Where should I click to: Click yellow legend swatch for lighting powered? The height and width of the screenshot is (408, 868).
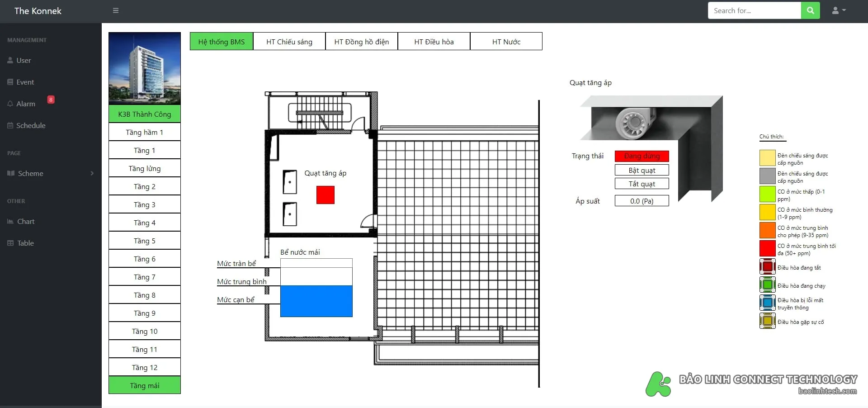768,158
